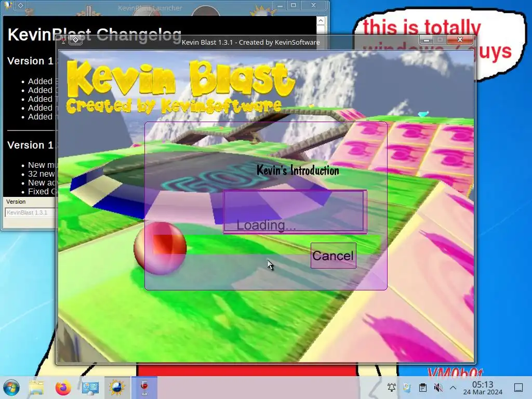Unmute the volume tray icon

click(438, 388)
